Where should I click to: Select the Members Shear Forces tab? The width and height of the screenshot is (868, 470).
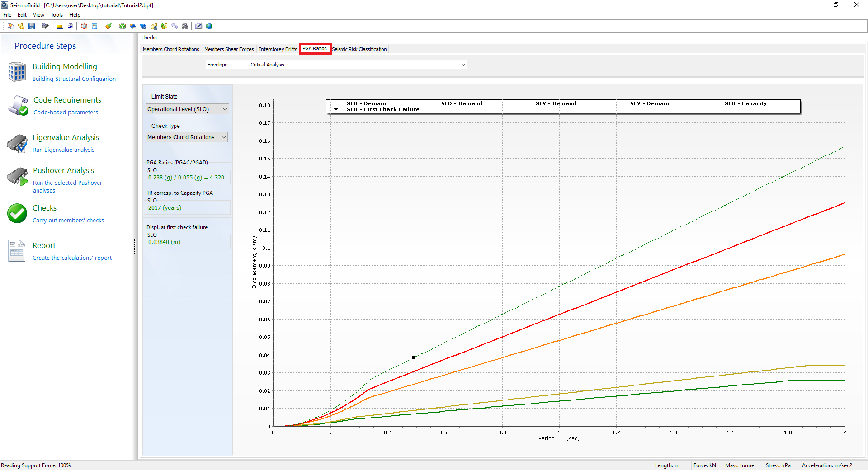229,49
